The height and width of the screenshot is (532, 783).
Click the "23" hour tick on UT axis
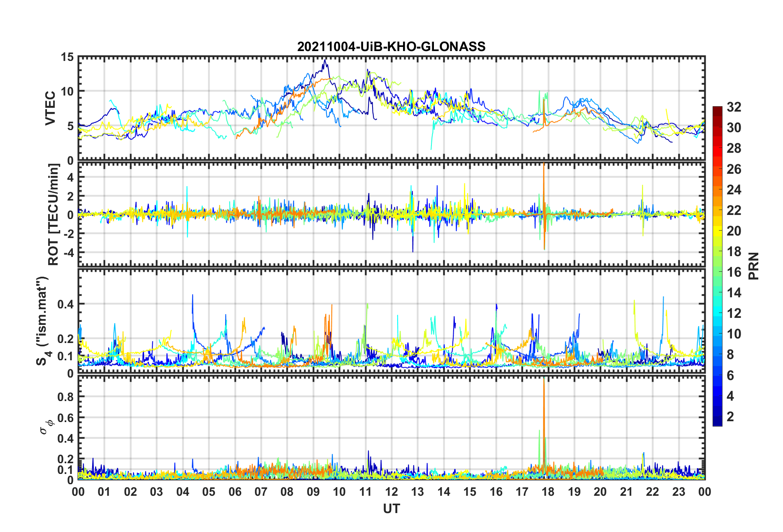(678, 492)
